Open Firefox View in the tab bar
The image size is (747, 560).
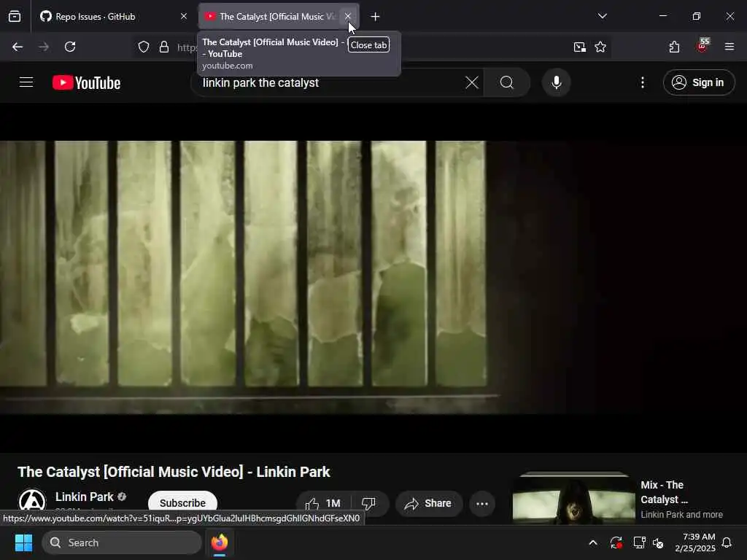(15, 17)
